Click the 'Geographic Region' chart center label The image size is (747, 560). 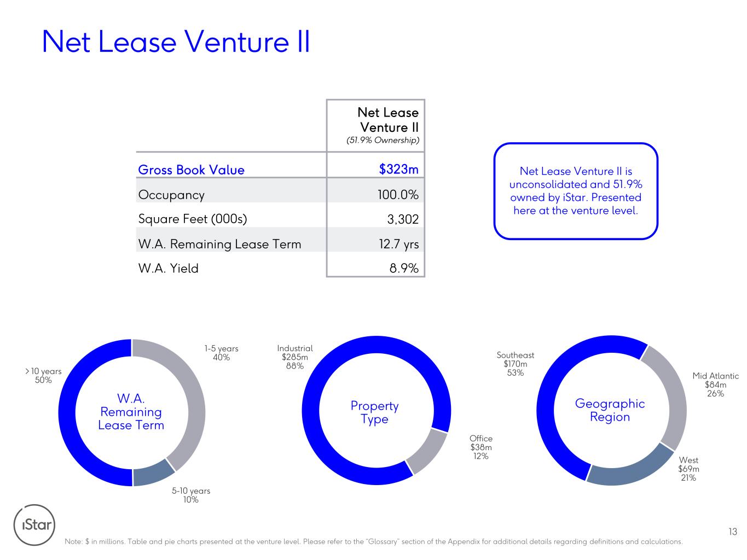(610, 410)
